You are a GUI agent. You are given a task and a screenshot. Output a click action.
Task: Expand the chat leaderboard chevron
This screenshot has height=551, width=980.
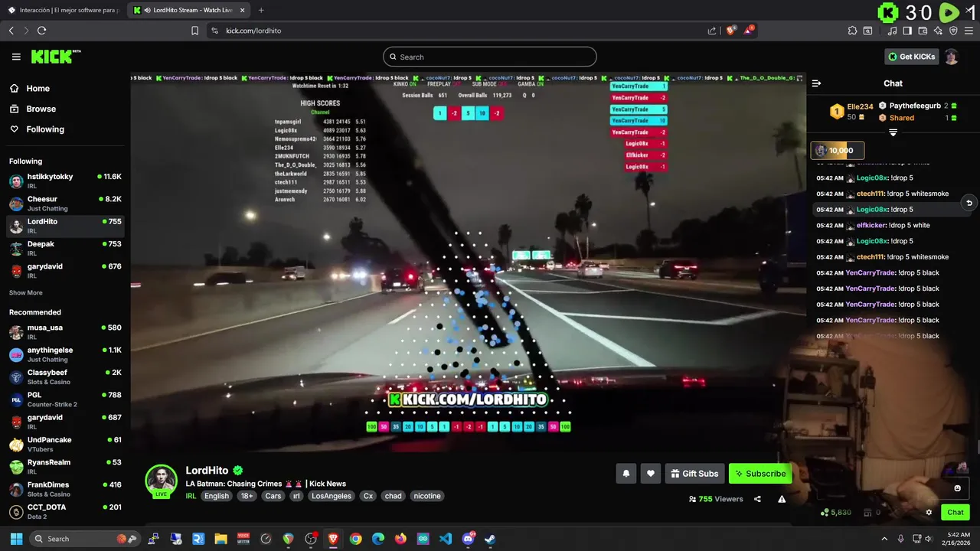coord(893,132)
